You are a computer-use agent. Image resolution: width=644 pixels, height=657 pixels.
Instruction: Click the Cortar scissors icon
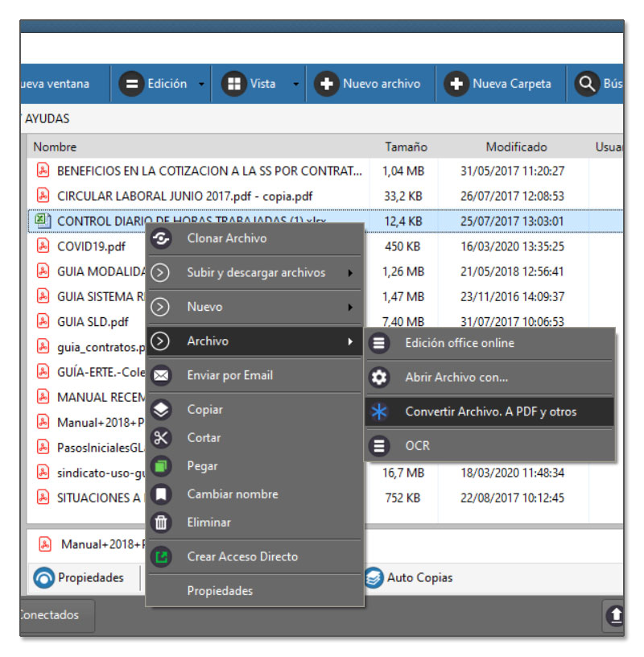[x=161, y=438]
